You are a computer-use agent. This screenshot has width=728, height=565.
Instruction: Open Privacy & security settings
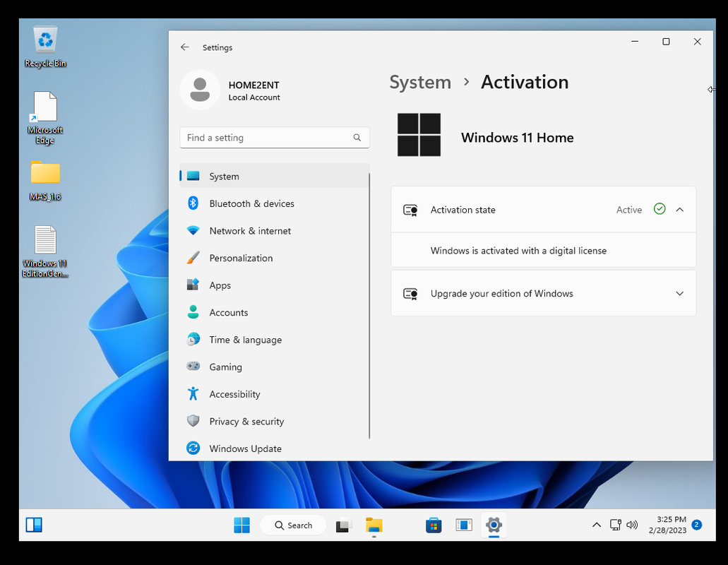275,421
